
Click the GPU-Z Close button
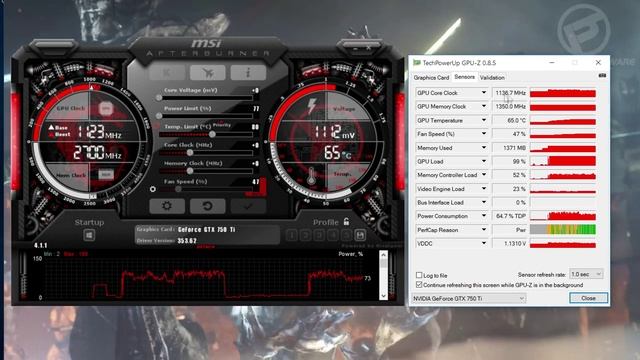click(x=588, y=298)
